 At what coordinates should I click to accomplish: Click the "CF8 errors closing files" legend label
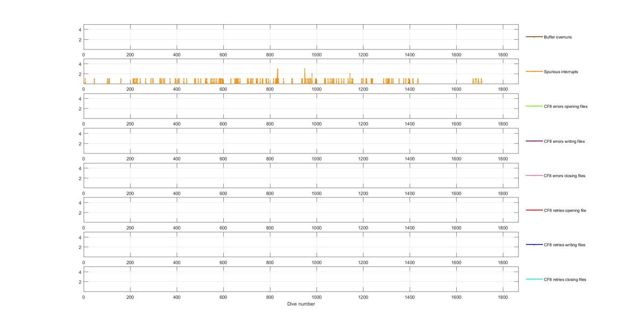pyautogui.click(x=565, y=176)
